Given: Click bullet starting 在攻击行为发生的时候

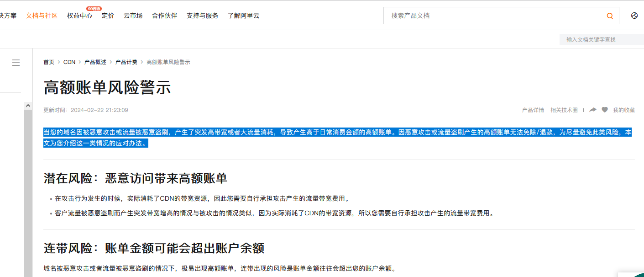Looking at the screenshot, I should [202, 199].
